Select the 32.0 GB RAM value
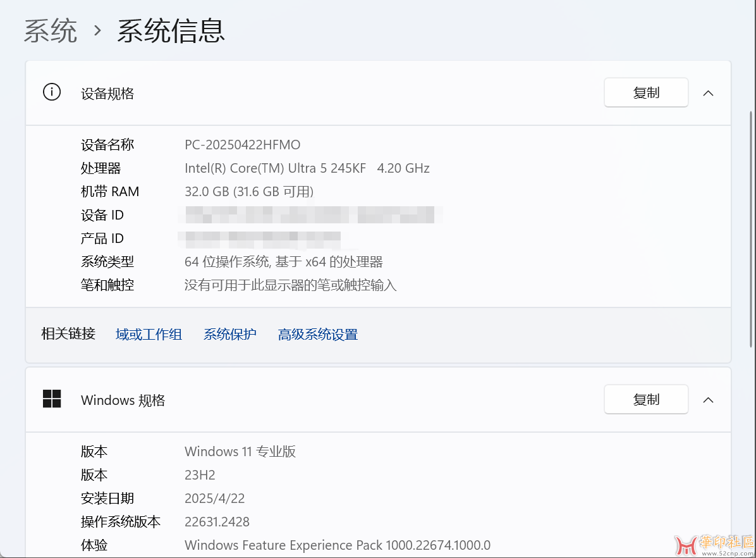Image resolution: width=756 pixels, height=558 pixels. coord(249,192)
